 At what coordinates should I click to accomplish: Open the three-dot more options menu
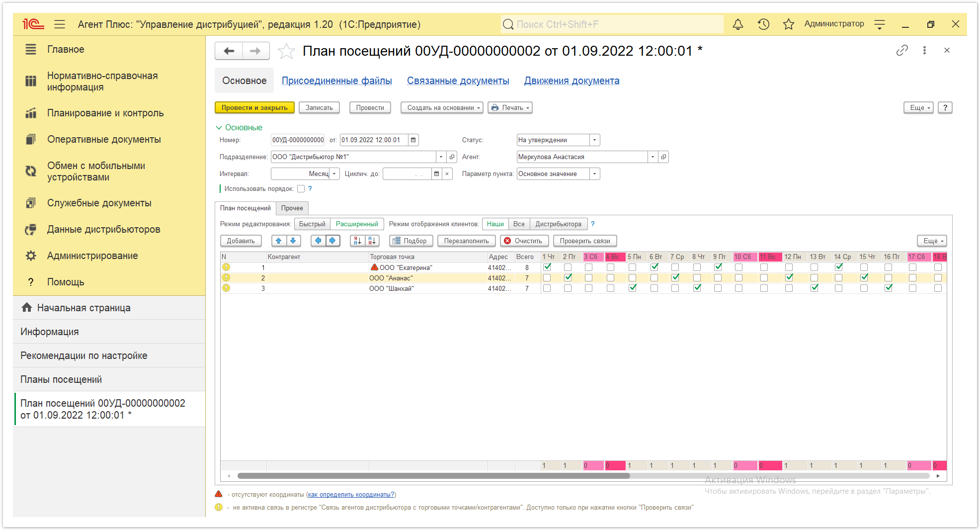pos(924,50)
